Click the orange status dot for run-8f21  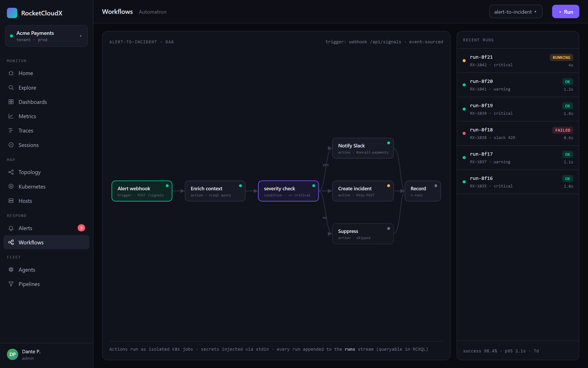[464, 61]
